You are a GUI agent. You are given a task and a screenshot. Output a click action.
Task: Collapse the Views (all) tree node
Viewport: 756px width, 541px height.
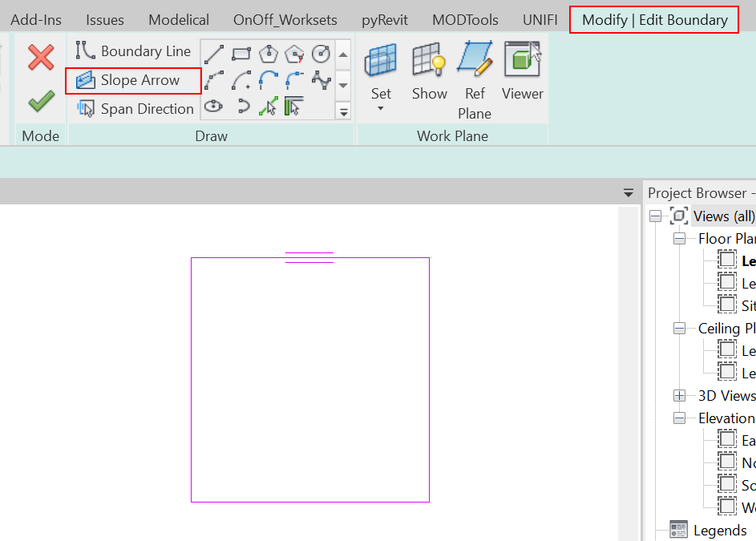tap(655, 216)
